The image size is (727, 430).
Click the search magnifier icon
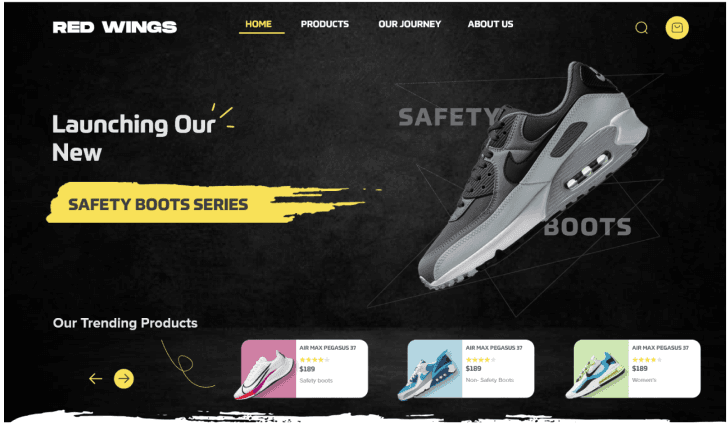click(x=641, y=28)
